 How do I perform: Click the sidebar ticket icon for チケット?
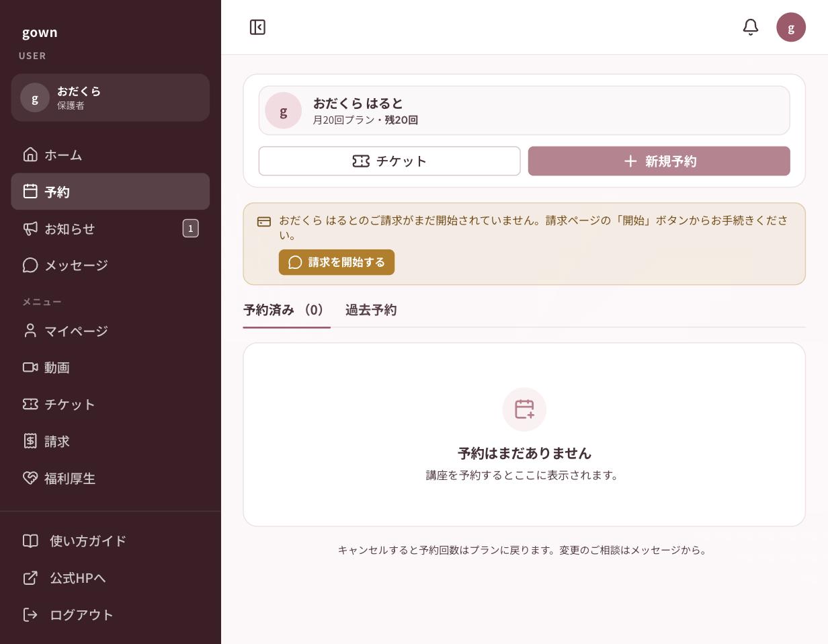(30, 404)
